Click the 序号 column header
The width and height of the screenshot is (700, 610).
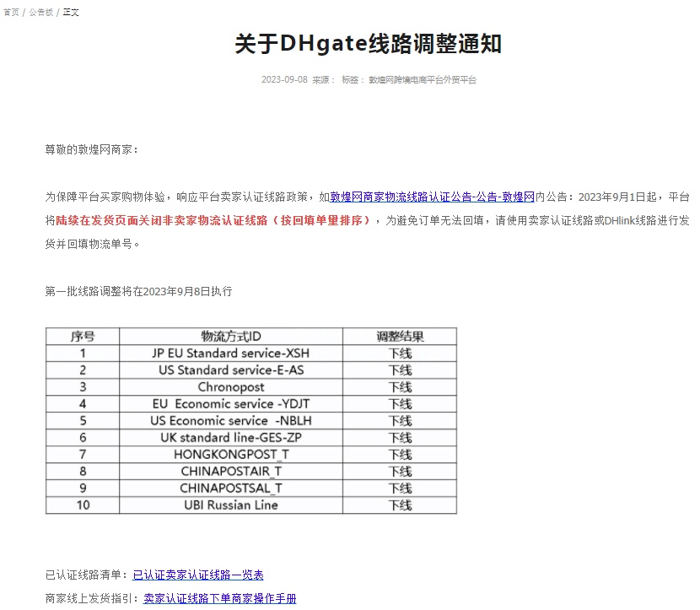[83, 337]
